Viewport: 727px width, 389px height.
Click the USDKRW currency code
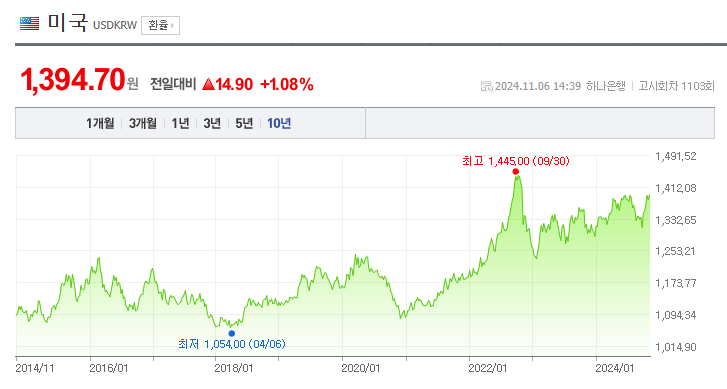(115, 26)
